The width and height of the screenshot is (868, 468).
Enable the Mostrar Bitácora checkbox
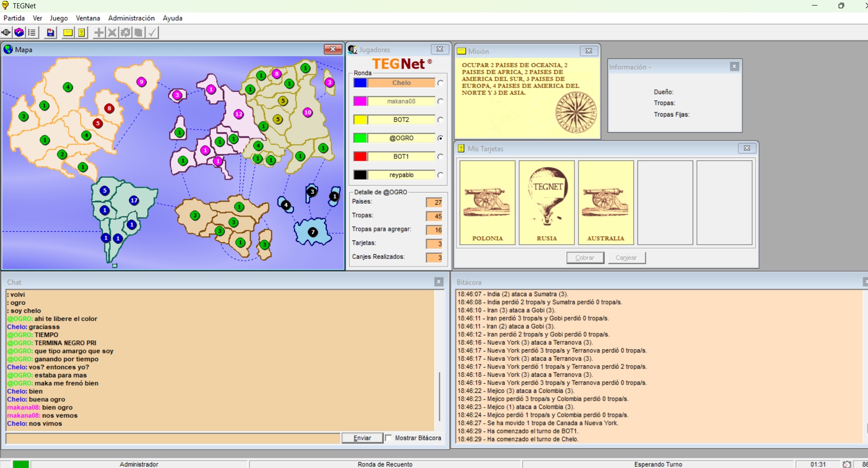coord(389,438)
